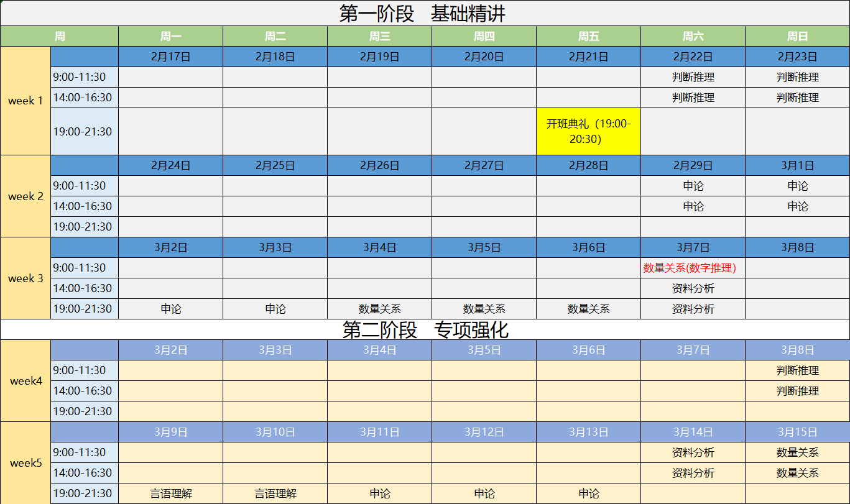The image size is (850, 504).
Task: Click the 第一阶段 基础精讲 title cell
Action: [425, 13]
